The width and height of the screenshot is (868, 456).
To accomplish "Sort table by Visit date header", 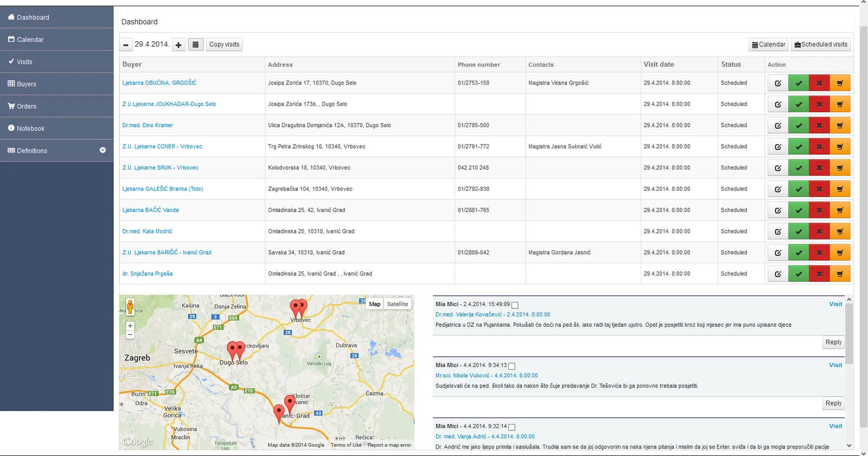I will pos(659,64).
